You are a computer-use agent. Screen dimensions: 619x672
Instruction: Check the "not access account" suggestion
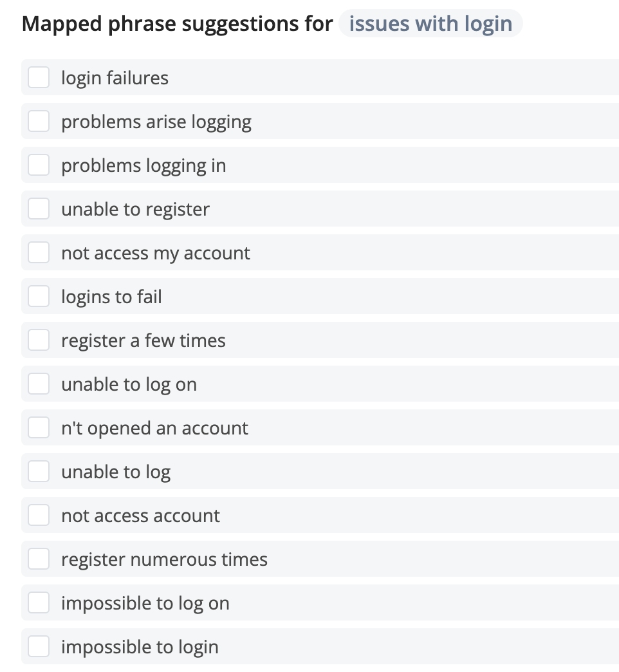click(x=39, y=515)
